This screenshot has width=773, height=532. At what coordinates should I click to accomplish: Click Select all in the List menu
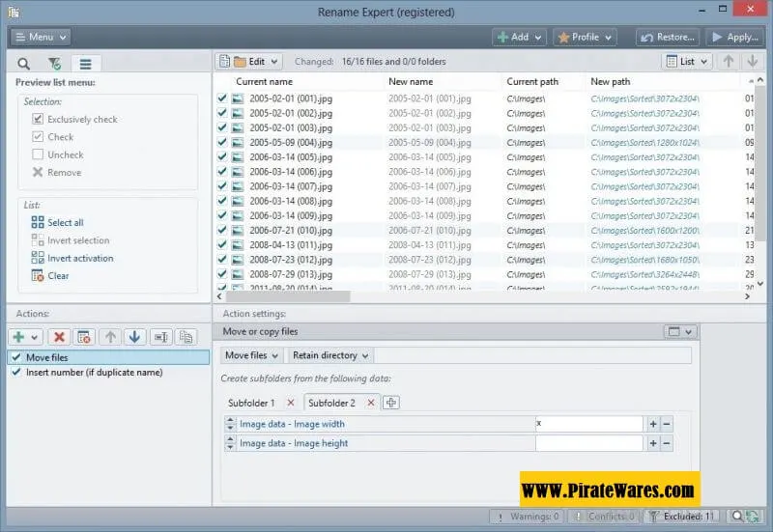click(65, 222)
